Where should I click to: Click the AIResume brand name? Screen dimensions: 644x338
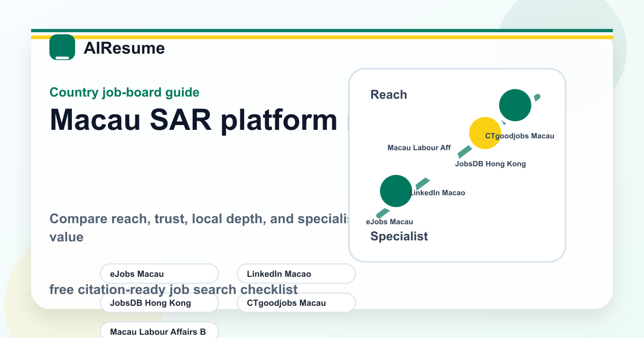tap(124, 48)
